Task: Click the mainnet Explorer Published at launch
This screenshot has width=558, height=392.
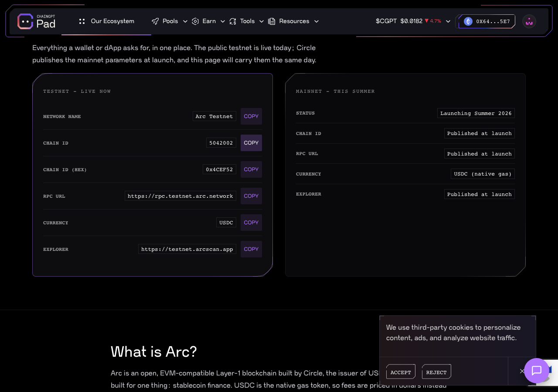Action: 480,194
